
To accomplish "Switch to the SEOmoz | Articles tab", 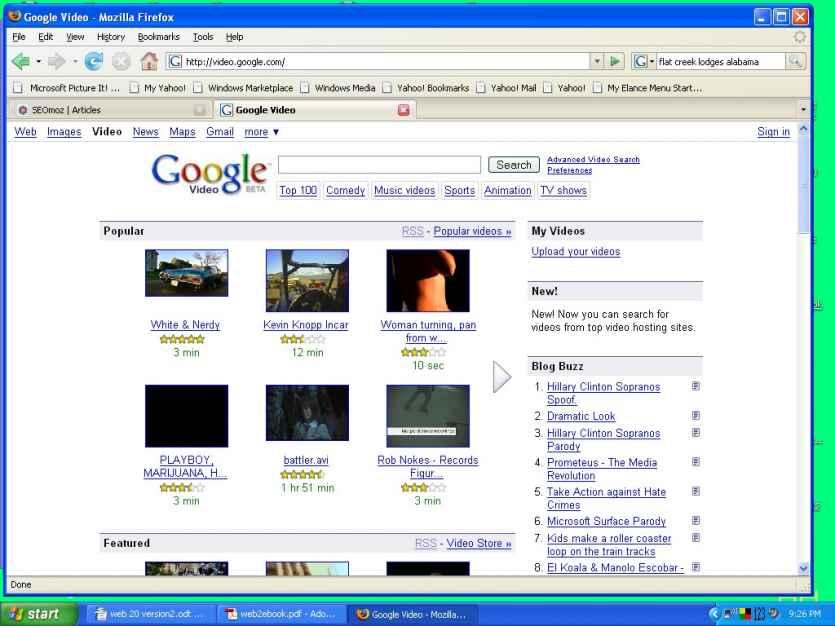I will [x=100, y=109].
